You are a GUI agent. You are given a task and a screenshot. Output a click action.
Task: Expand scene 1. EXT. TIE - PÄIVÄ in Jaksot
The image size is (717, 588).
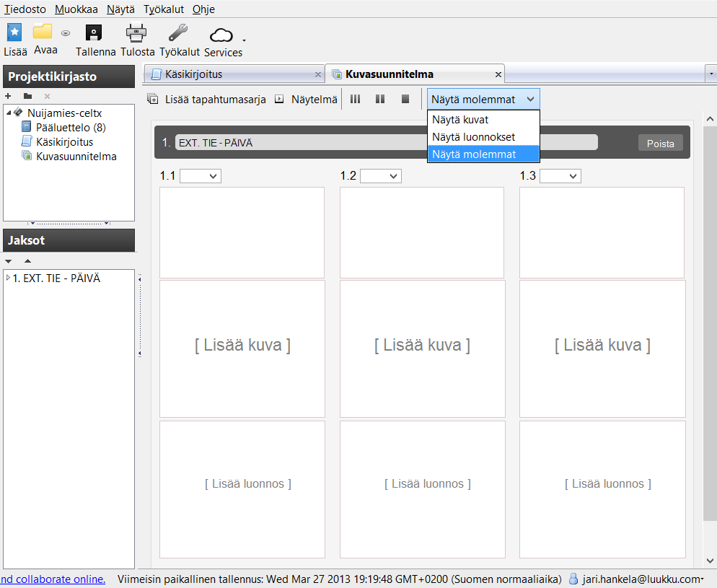[x=8, y=278]
